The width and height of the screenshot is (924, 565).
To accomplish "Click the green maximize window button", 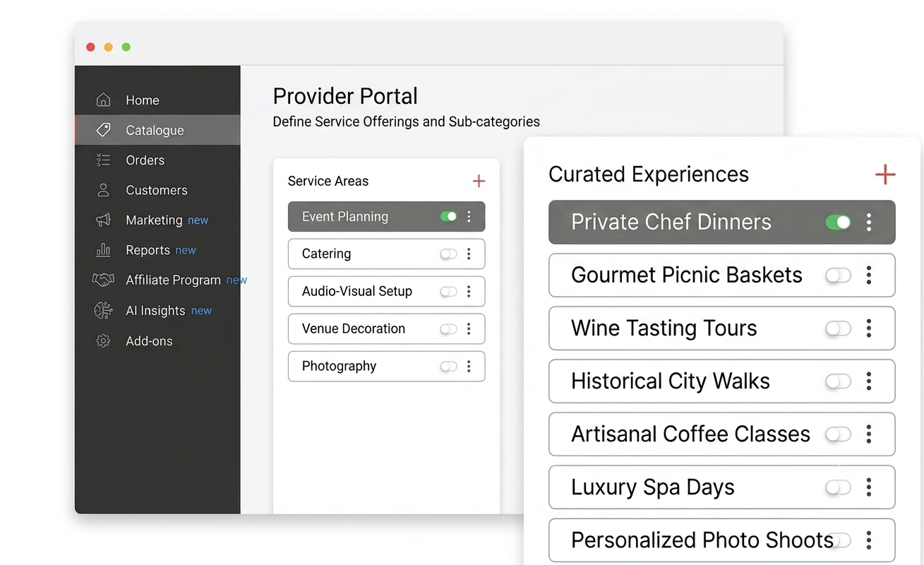I will coord(126,47).
